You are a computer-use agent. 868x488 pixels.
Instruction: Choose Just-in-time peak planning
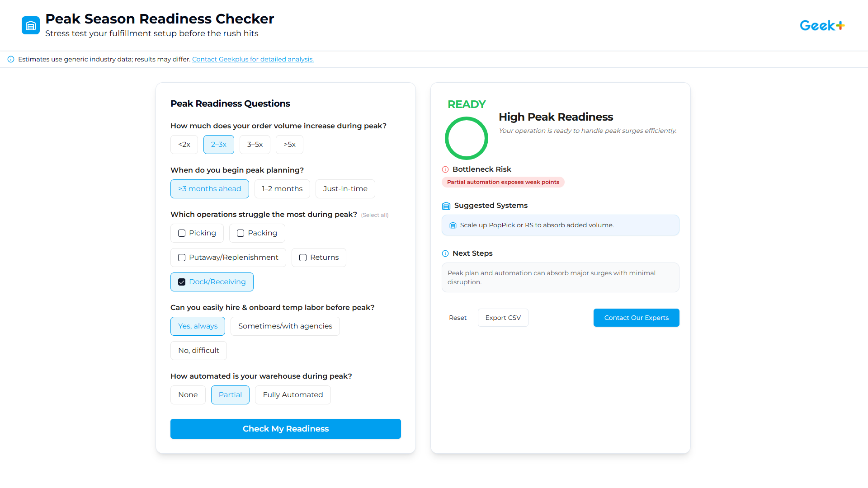click(345, 188)
